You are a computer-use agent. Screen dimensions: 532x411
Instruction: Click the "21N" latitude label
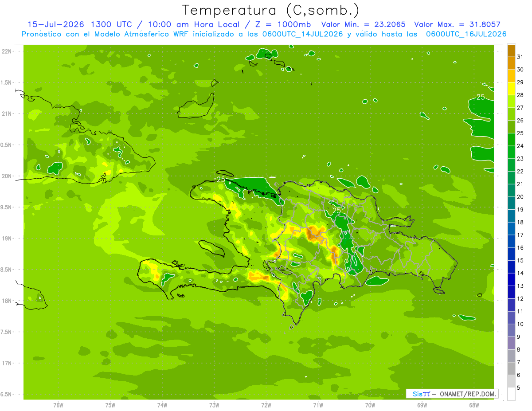click(8, 114)
